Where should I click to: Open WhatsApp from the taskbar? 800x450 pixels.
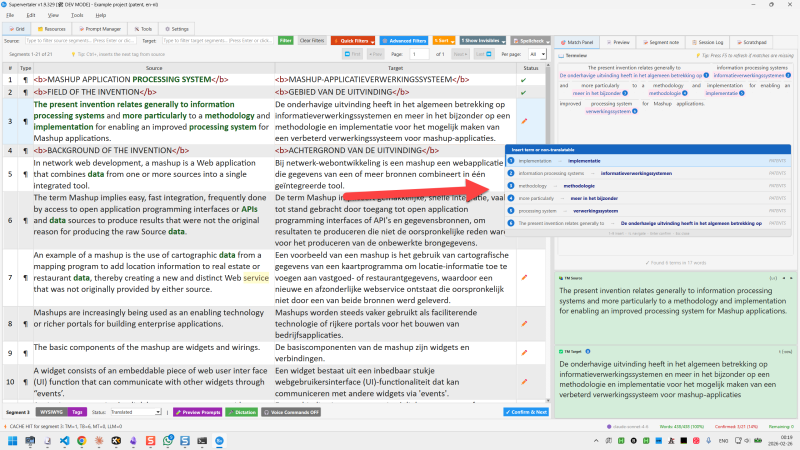pos(167,441)
